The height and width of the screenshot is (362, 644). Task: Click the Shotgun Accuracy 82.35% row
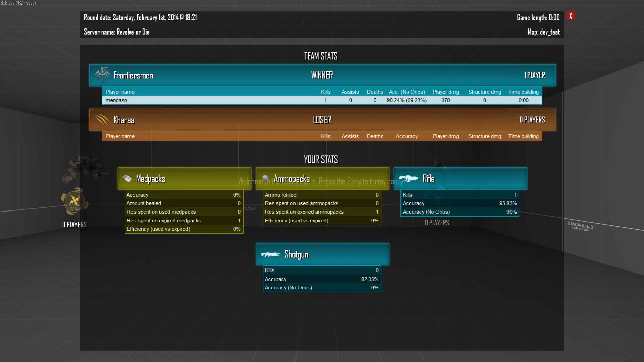click(x=322, y=279)
